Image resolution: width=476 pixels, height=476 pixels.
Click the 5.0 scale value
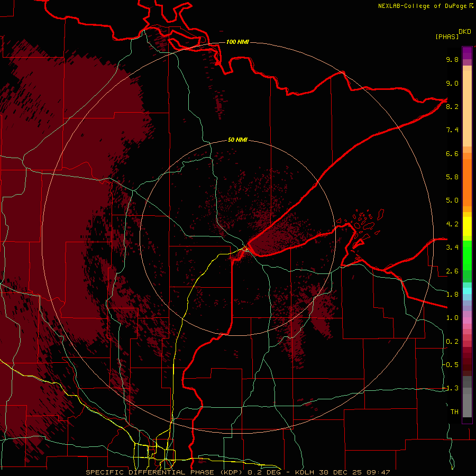[x=452, y=200]
